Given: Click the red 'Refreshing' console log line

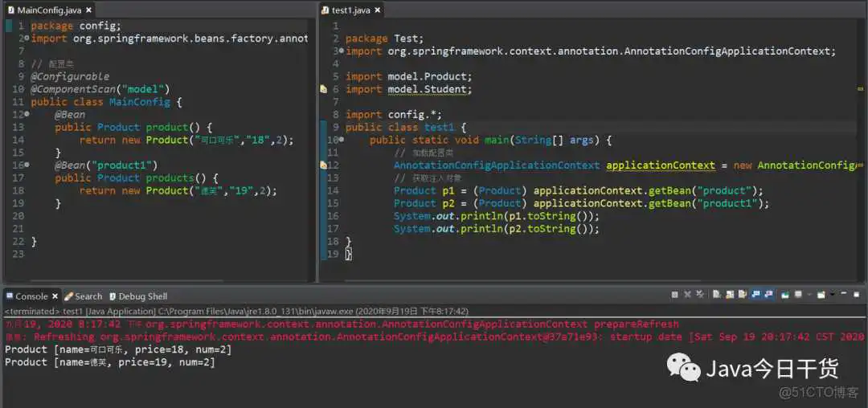Looking at the screenshot, I should [435, 337].
